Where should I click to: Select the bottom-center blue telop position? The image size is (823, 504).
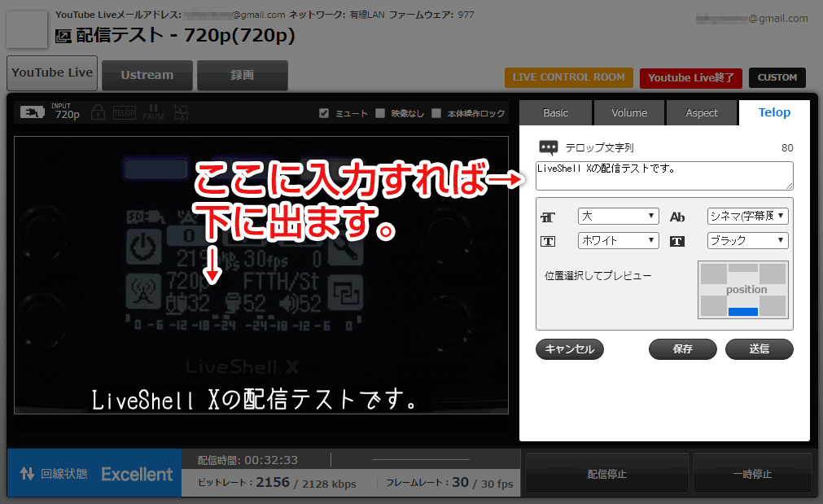742,311
